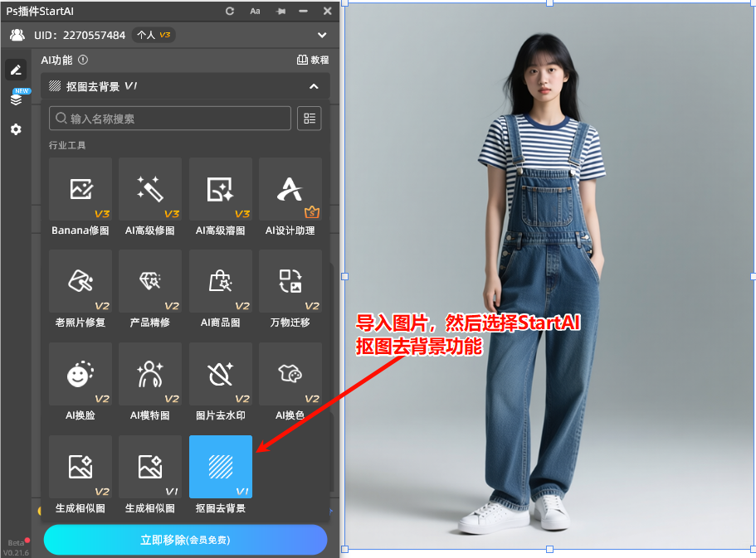The height and width of the screenshot is (558, 756).
Task: Click the 输入名称搜索 search field
Action: pyautogui.click(x=170, y=119)
